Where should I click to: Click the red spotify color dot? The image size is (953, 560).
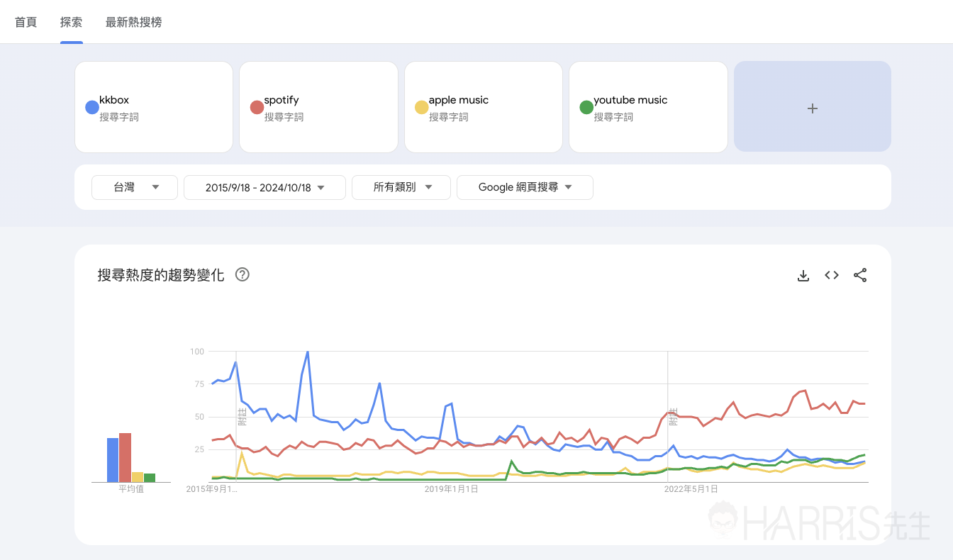pos(257,108)
